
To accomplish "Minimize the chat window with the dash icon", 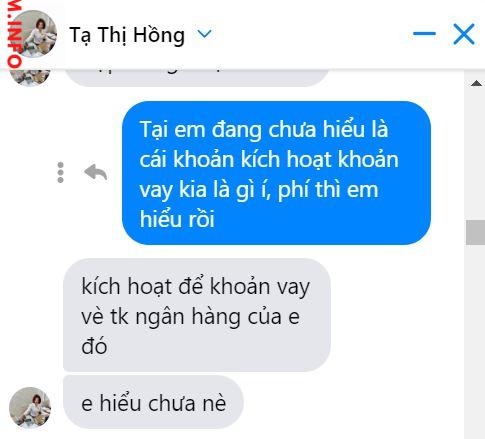I will [x=424, y=33].
